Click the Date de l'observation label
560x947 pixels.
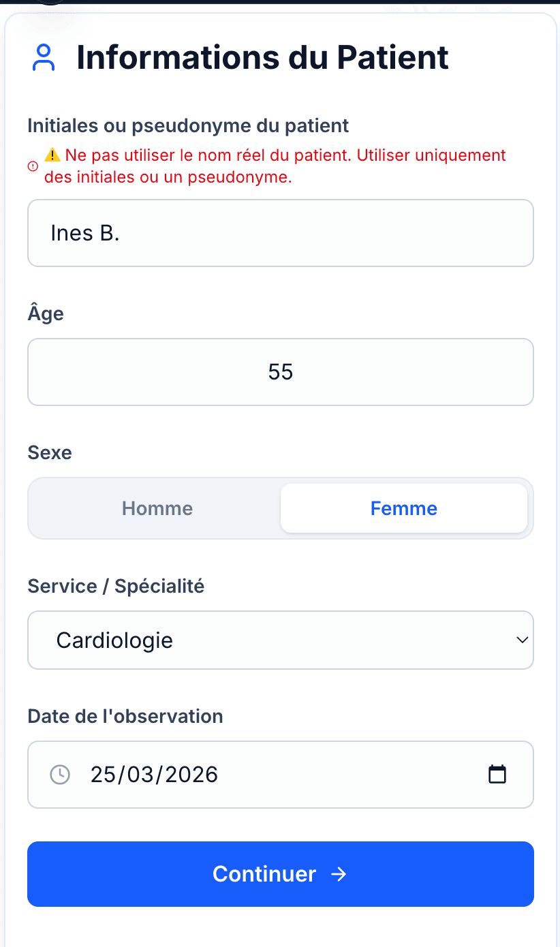[x=125, y=716]
